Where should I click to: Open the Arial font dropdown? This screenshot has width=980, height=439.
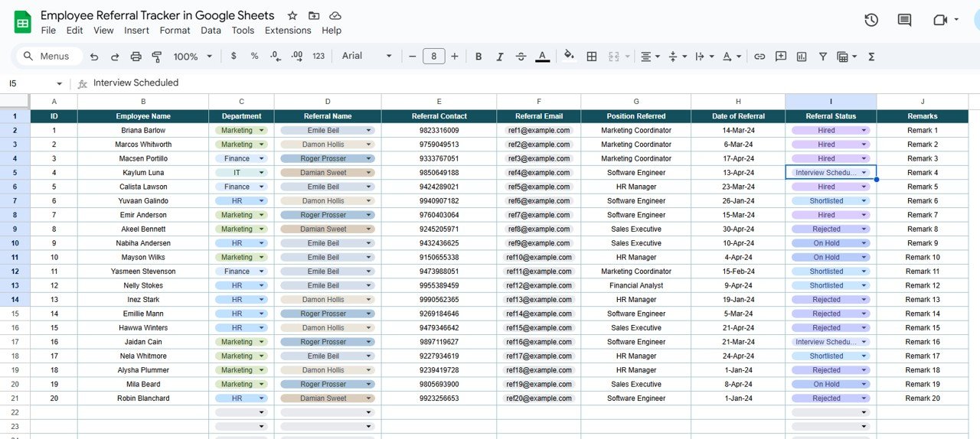[x=367, y=57]
